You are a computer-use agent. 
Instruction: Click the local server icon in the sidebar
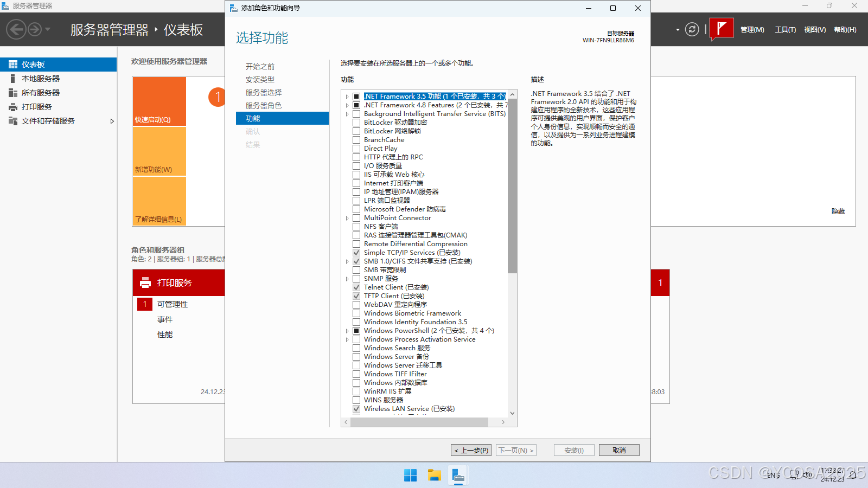13,79
